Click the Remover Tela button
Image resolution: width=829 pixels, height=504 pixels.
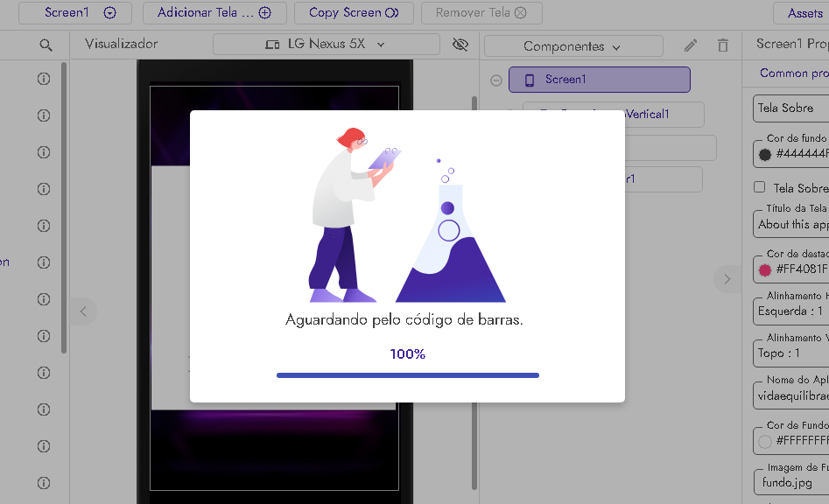coord(481,12)
